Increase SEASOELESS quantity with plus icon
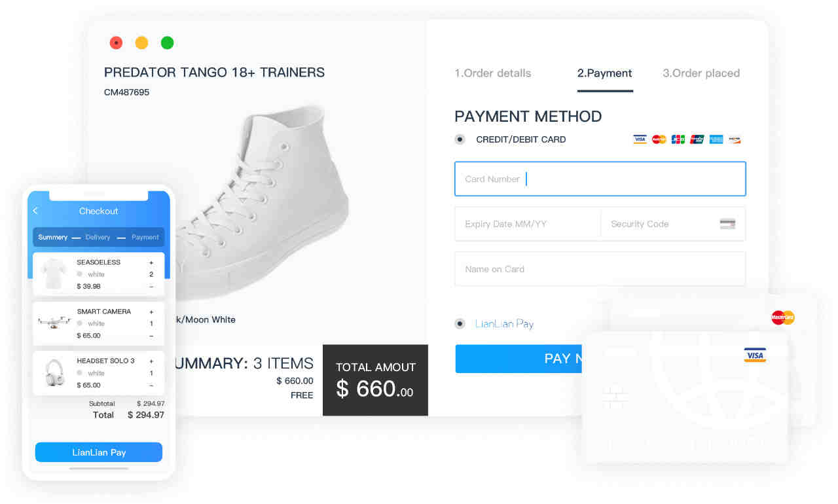Screen dimensions: 838x504 coord(151,262)
